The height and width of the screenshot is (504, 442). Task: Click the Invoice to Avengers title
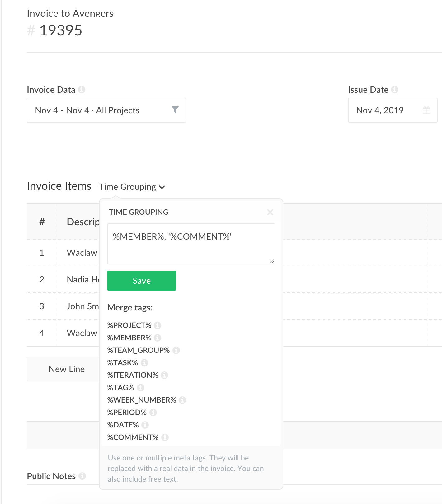[70, 13]
